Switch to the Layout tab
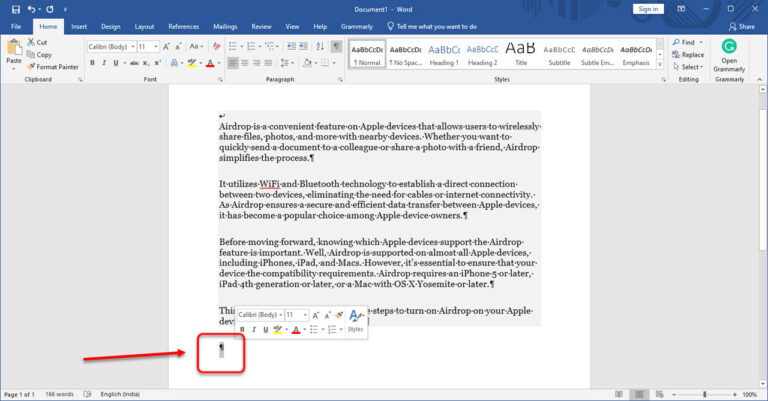The width and height of the screenshot is (768, 401). tap(144, 26)
